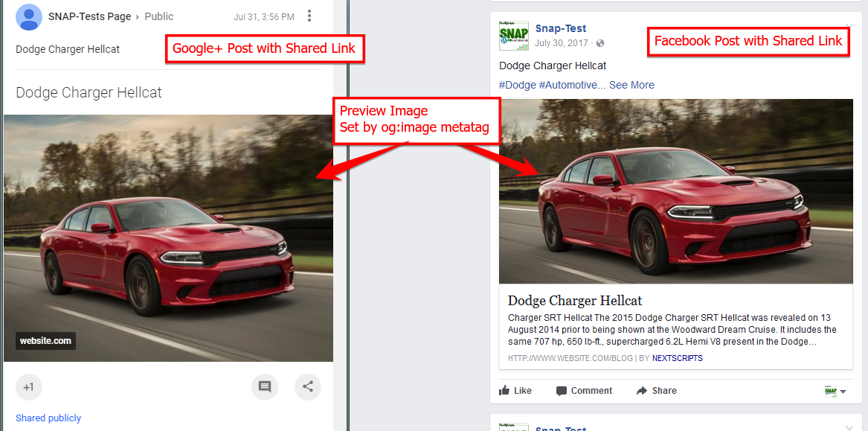Open the Facebook post options chevron

(849, 27)
